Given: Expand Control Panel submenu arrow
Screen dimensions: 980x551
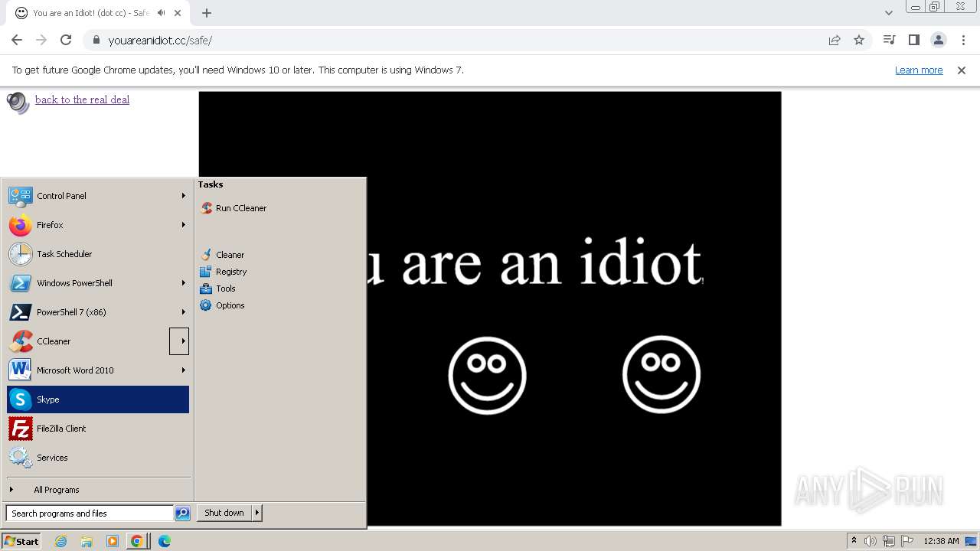Looking at the screenshot, I should click(183, 196).
